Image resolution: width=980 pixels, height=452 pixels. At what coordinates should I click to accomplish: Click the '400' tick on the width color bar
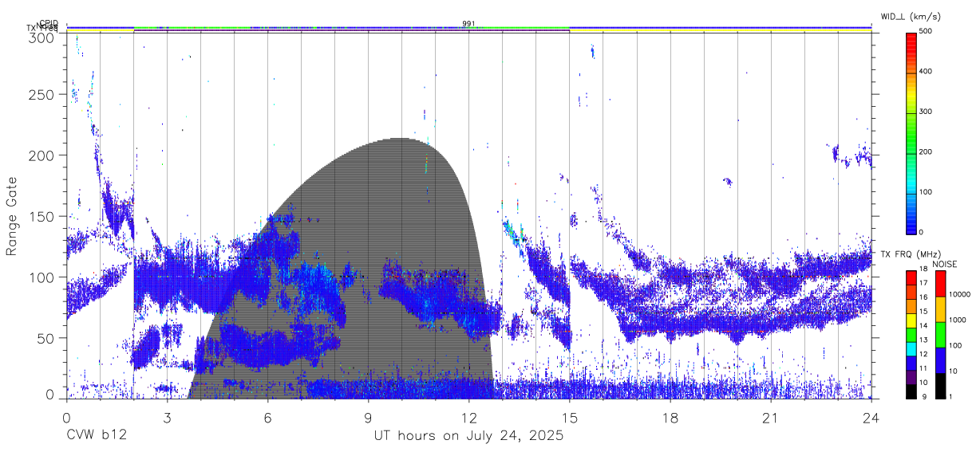[x=926, y=72]
